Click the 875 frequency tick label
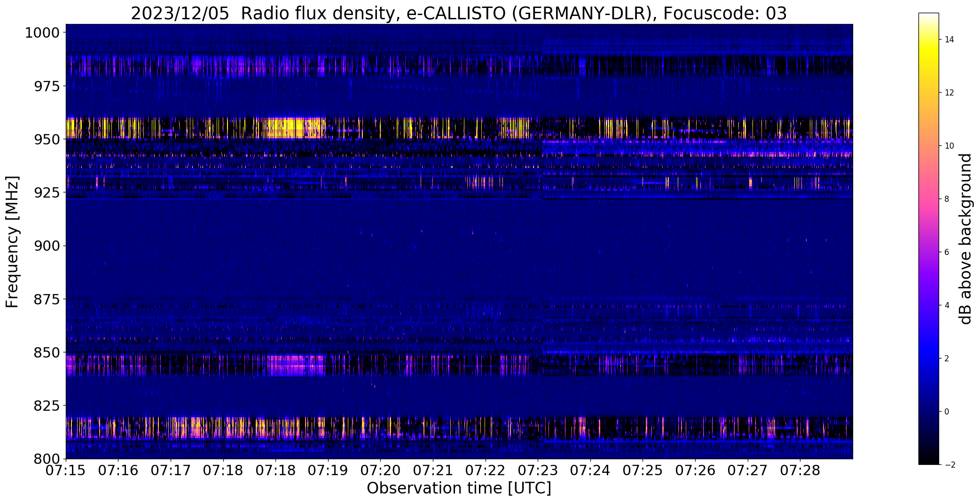This screenshot has height=502, width=980. [x=47, y=299]
